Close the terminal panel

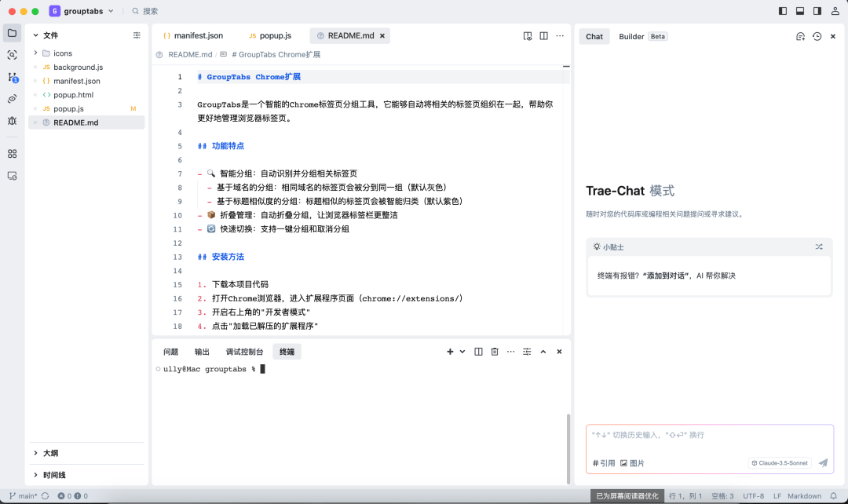tap(559, 352)
